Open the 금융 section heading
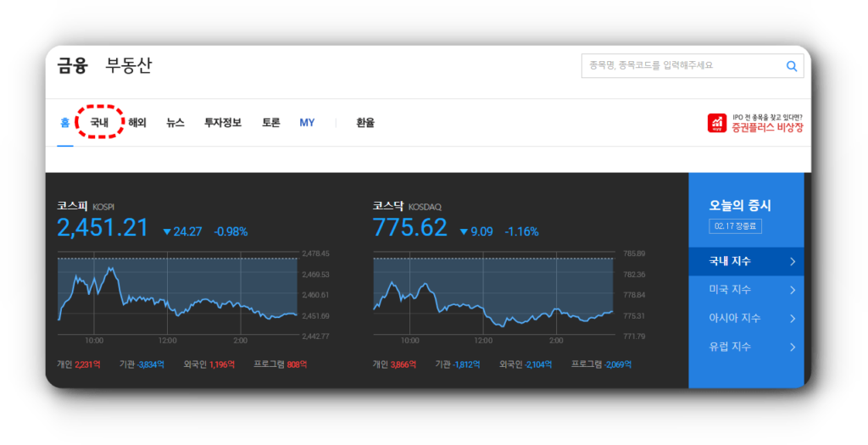Image resolution: width=868 pixels, height=445 pixels. tap(73, 65)
